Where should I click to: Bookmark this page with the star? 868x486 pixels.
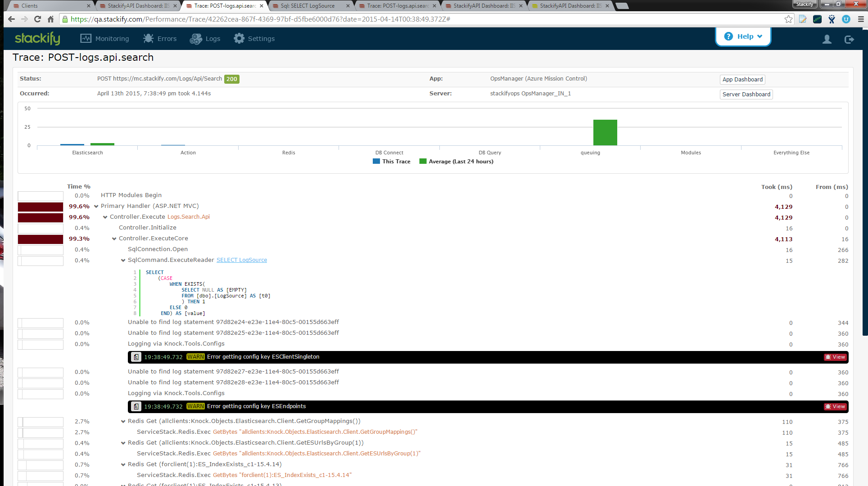pyautogui.click(x=788, y=19)
